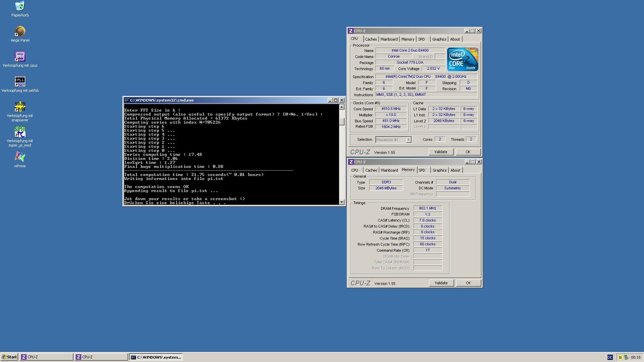Click the Bus Speed 451.0 MHz value
This screenshot has width=644, height=362.
[391, 121]
